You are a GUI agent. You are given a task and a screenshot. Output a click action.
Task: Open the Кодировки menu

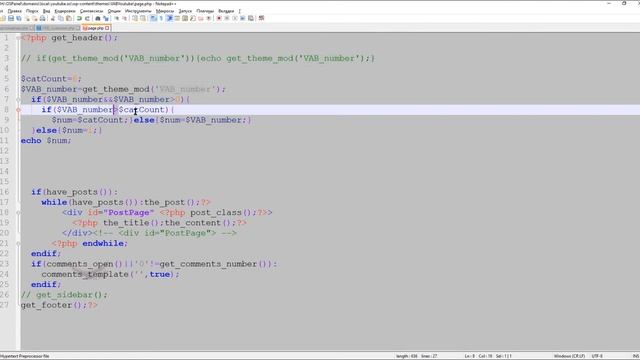(65, 11)
